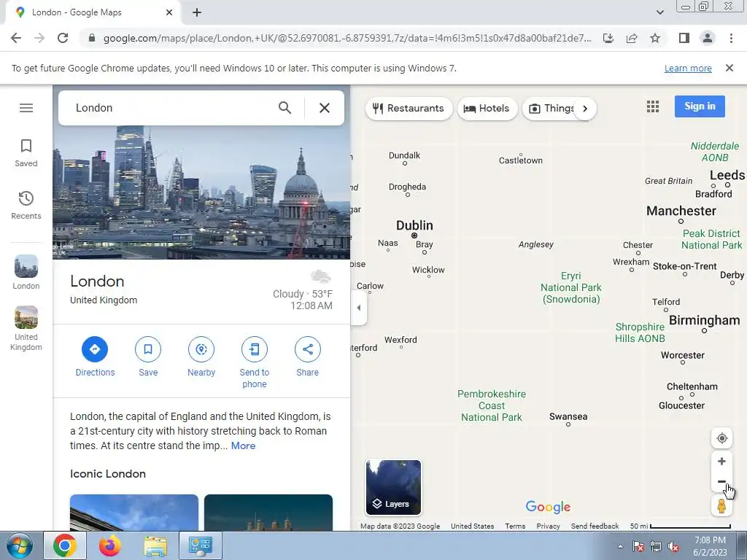The width and height of the screenshot is (747, 560).
Task: Open the Learn more link
Action: tap(688, 68)
